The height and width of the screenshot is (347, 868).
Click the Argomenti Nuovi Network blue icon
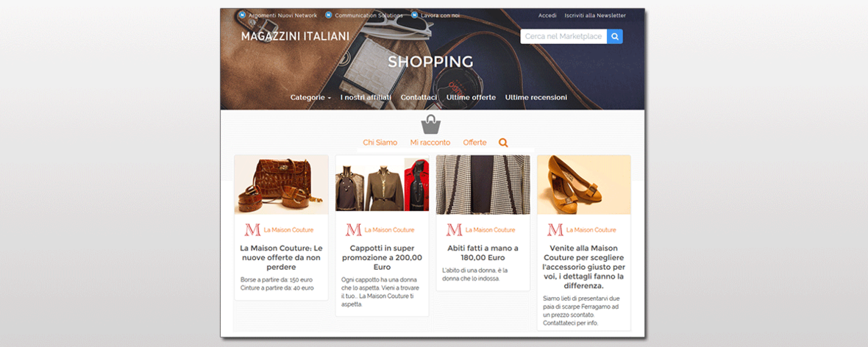[x=243, y=15]
